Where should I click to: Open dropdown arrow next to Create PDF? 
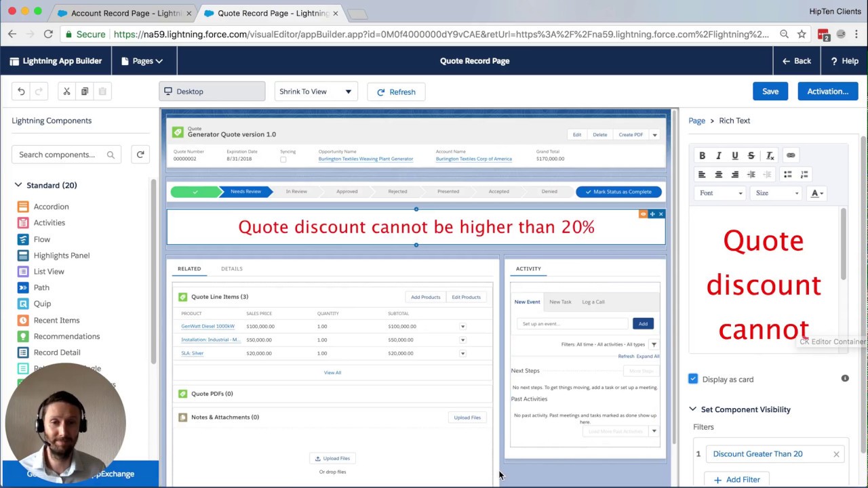coord(654,135)
